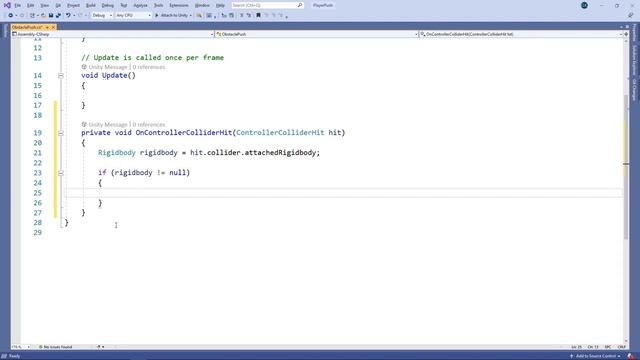The height and width of the screenshot is (360, 640).
Task: Collapse the OnControllerColliderHit method outline
Action: click(x=61, y=133)
